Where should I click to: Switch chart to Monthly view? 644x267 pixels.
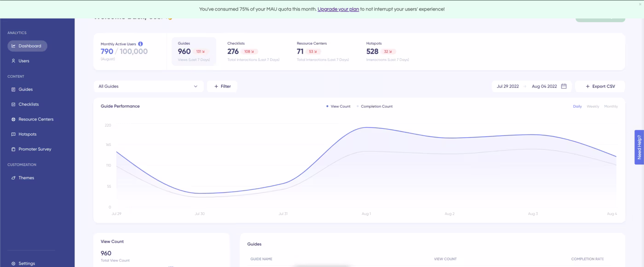611,106
